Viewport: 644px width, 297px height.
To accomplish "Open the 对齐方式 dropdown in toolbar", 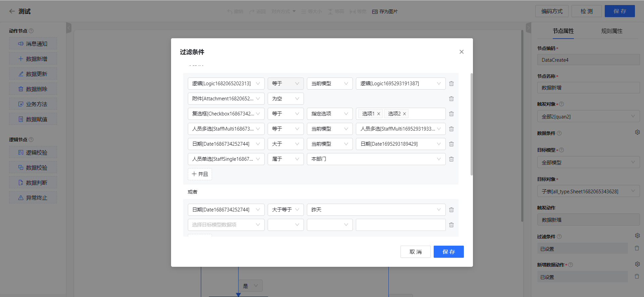I will click(283, 11).
